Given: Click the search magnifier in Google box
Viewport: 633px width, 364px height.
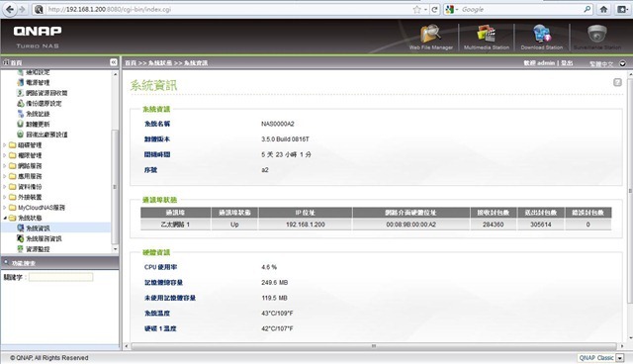Looking at the screenshot, I should pyautogui.click(x=588, y=9).
